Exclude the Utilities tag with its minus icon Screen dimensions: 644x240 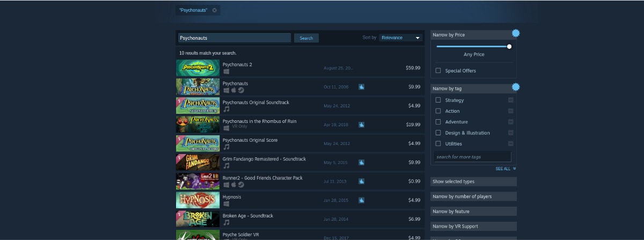tap(511, 143)
